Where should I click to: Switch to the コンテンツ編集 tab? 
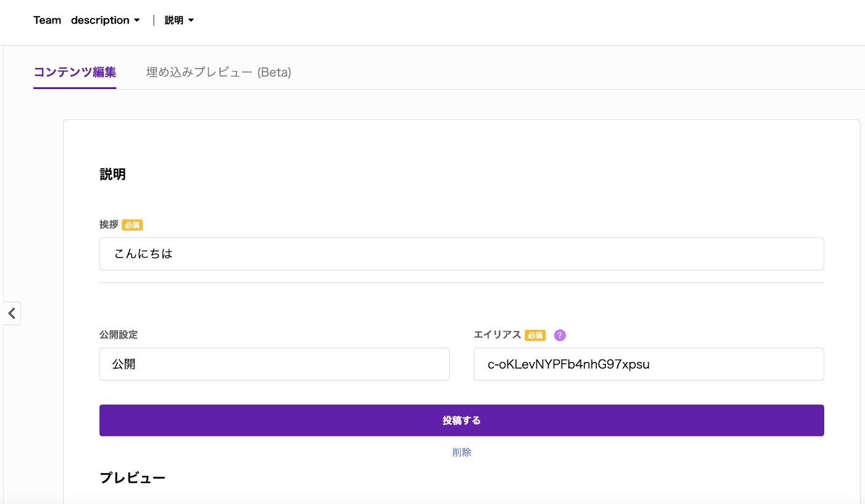pyautogui.click(x=75, y=72)
